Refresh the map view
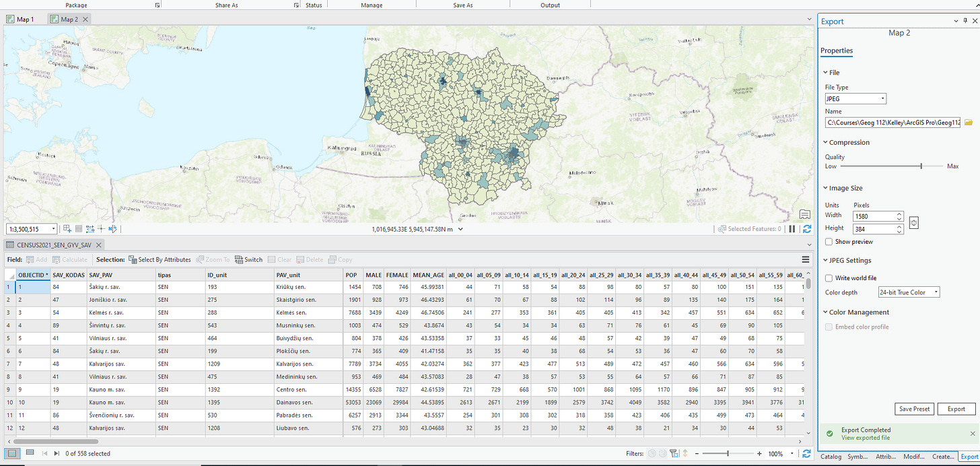This screenshot has width=980, height=466. click(x=806, y=229)
